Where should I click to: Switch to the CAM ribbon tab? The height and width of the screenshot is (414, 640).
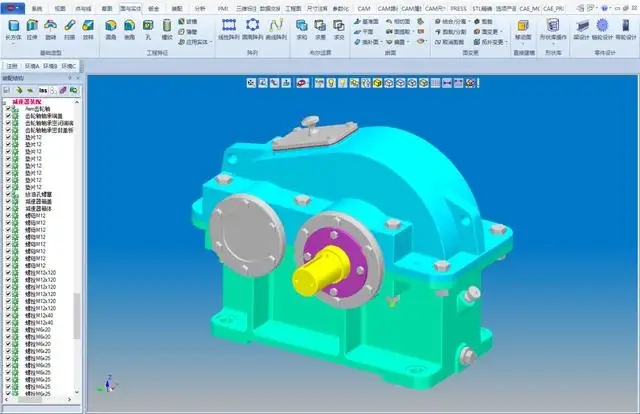[364, 8]
